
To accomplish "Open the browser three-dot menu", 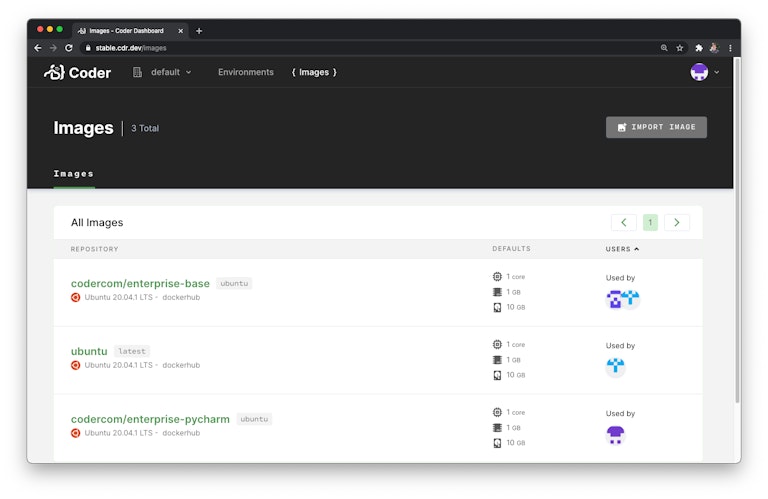I will pos(730,48).
